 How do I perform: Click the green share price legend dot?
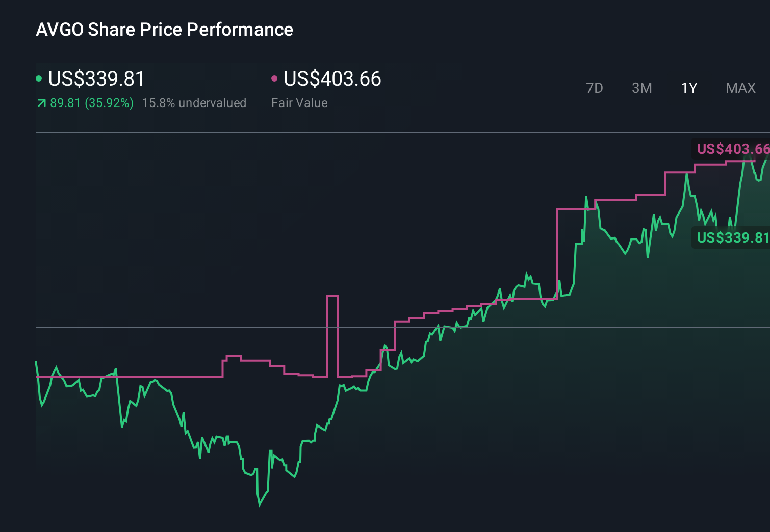39,78
